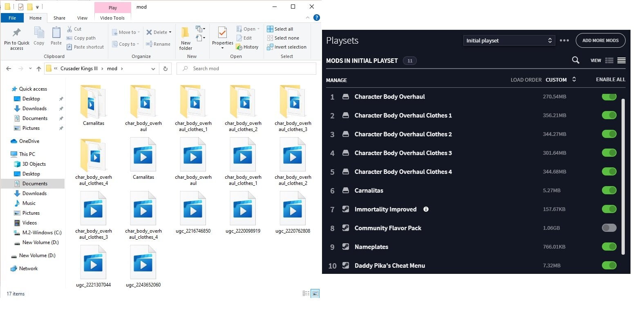Viewport: 644px width, 311px height.
Task: Click the Rename ribbon button
Action: click(x=158, y=44)
